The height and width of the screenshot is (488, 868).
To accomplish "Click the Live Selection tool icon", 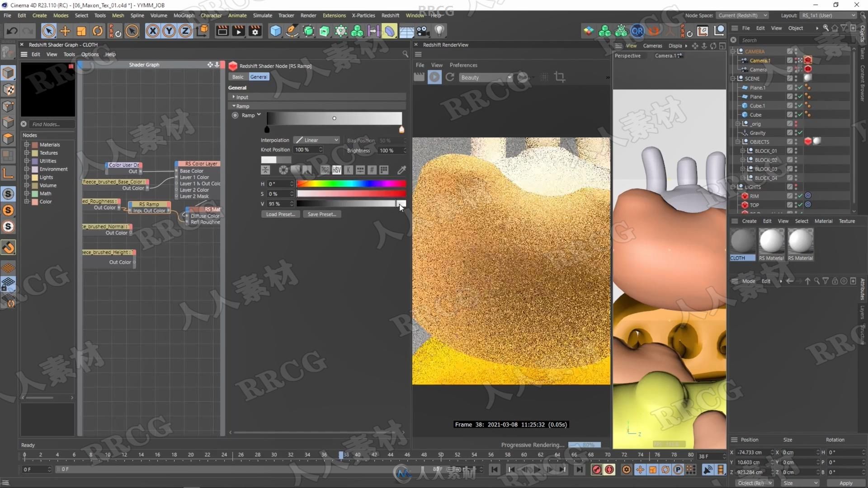I will [48, 31].
